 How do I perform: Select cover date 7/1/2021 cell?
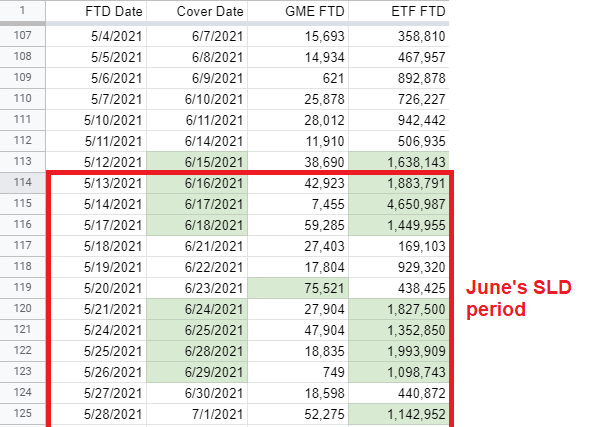[197, 414]
